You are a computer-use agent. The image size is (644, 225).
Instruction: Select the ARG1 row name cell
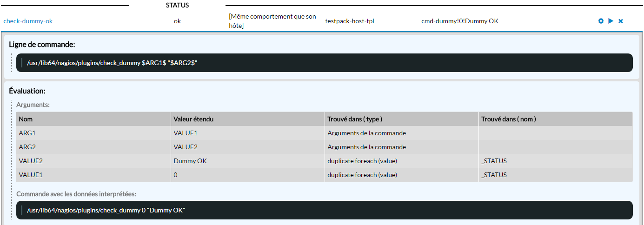tap(27, 133)
